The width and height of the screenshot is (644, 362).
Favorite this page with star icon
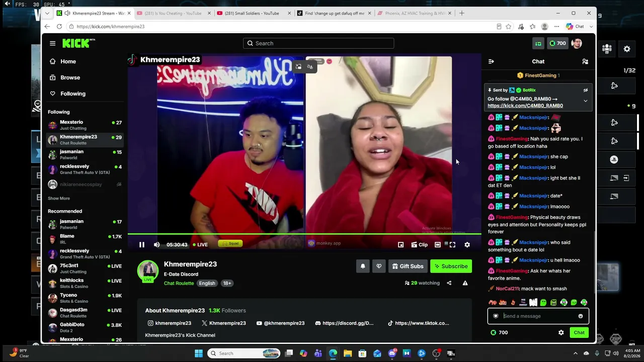(x=509, y=26)
